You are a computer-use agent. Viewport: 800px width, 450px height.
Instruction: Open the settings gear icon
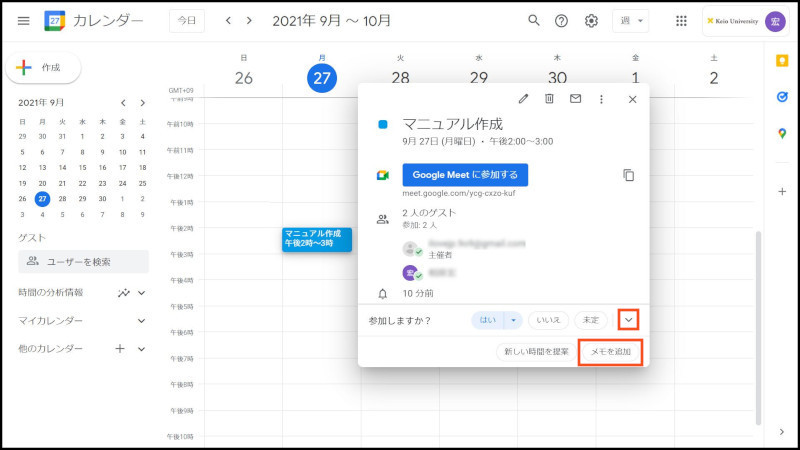point(591,21)
